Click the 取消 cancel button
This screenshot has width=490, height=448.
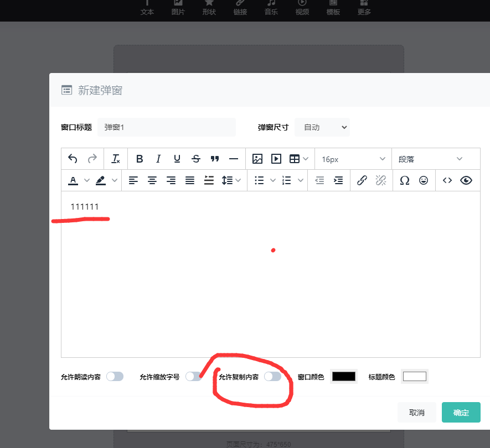click(x=416, y=413)
